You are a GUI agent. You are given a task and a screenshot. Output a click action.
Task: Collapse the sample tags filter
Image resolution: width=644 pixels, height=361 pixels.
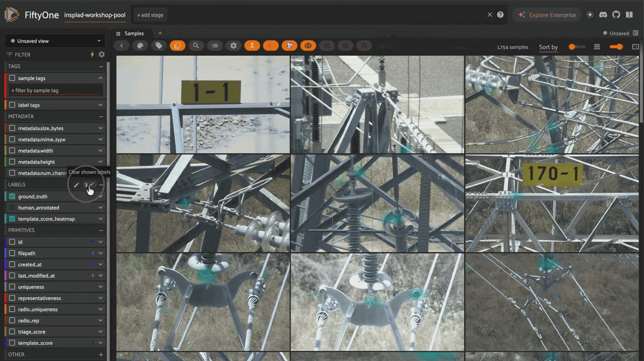[100, 78]
